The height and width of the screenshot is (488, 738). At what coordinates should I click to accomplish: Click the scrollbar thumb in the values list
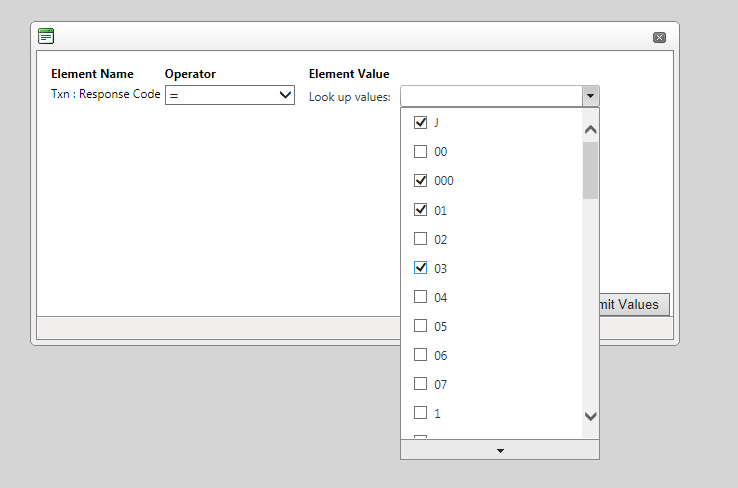click(x=590, y=170)
